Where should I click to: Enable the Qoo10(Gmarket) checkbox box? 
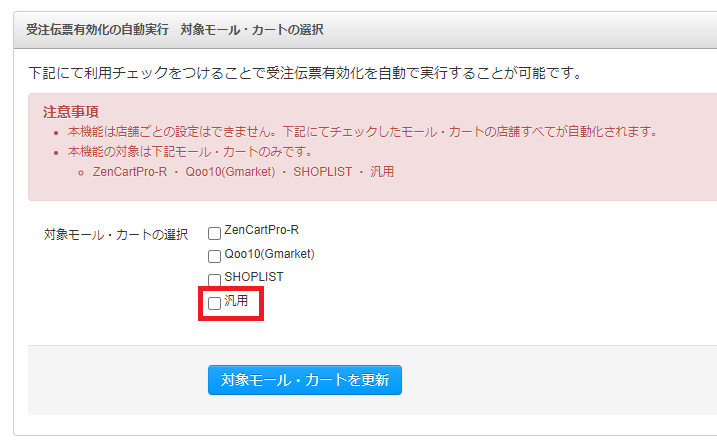point(214,256)
